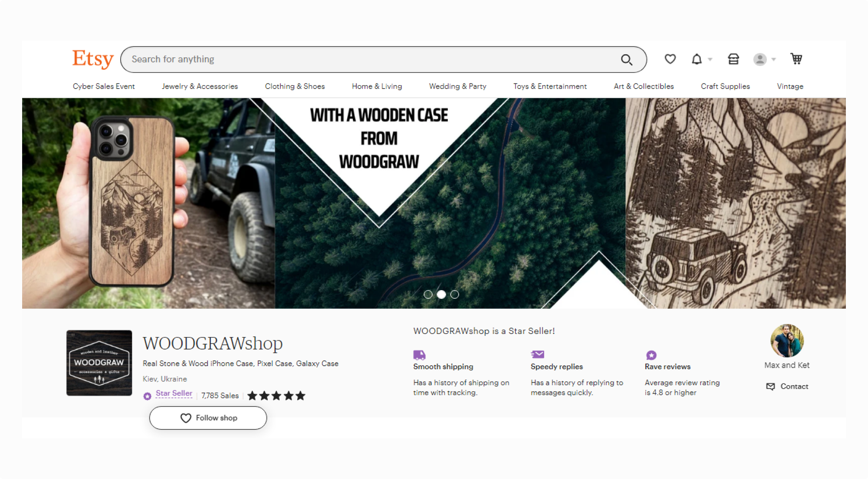Click 'Average review rating is 4.8' text
Image resolution: width=868 pixels, height=479 pixels.
click(682, 387)
